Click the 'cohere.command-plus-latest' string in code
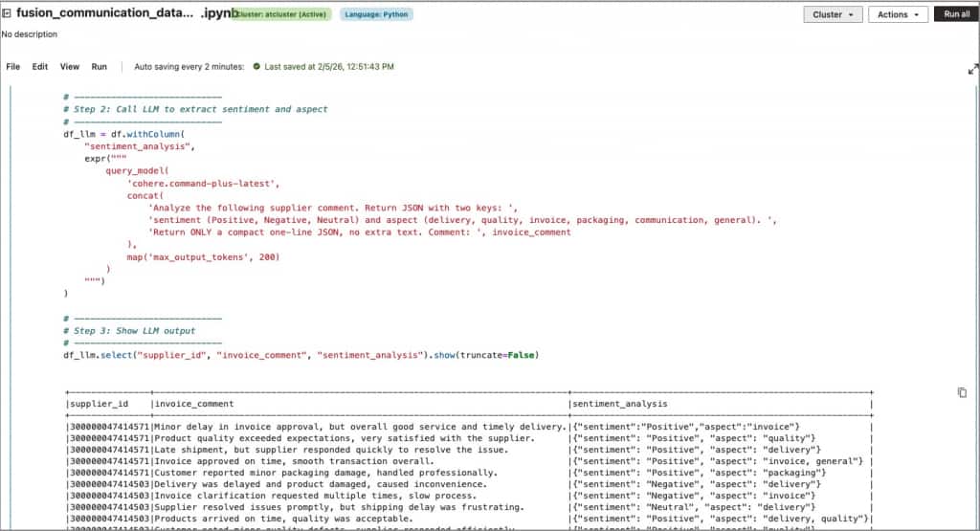Screen dimensions: 980x531 pyautogui.click(x=203, y=183)
